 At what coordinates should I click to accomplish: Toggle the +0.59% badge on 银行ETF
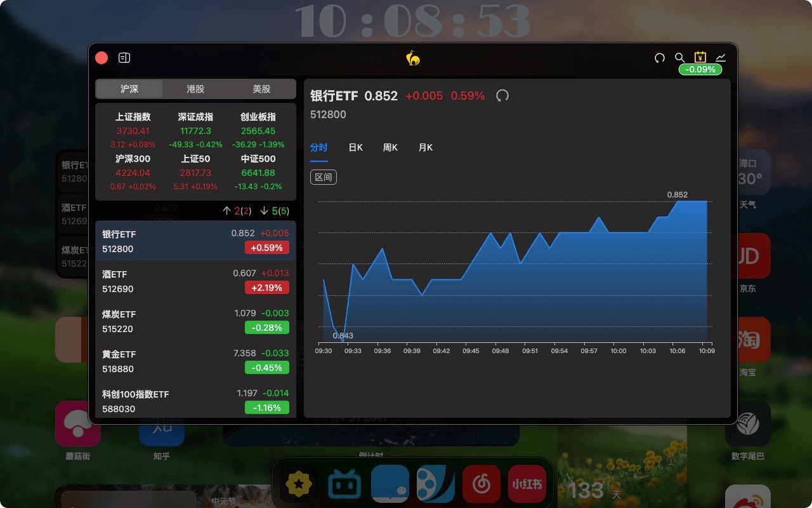point(267,248)
